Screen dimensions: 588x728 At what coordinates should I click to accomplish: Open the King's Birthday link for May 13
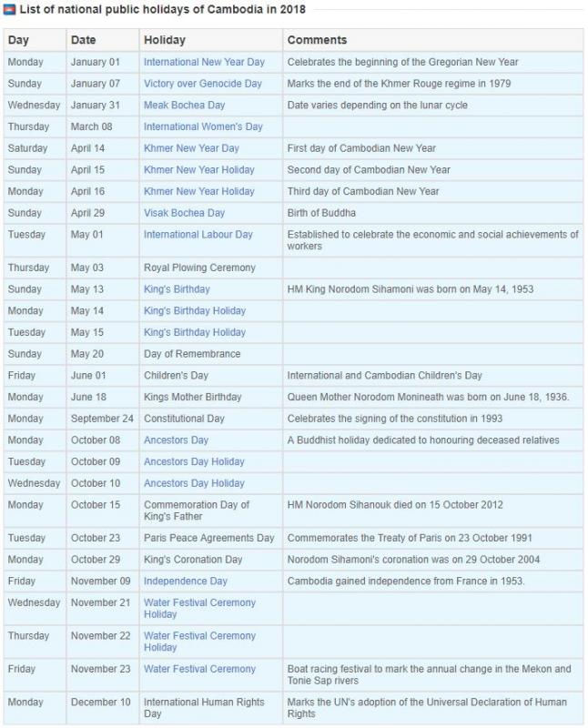pos(177,289)
